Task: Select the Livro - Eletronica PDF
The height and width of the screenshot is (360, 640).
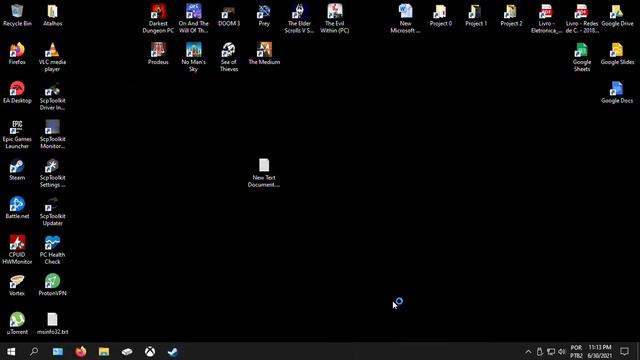Action: 547,19
